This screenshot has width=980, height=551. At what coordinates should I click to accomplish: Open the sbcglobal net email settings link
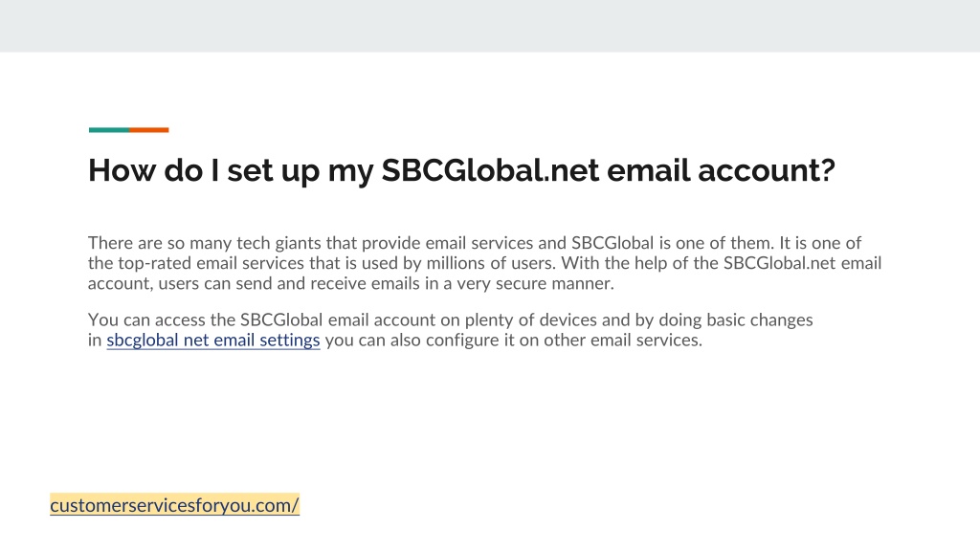[213, 341]
